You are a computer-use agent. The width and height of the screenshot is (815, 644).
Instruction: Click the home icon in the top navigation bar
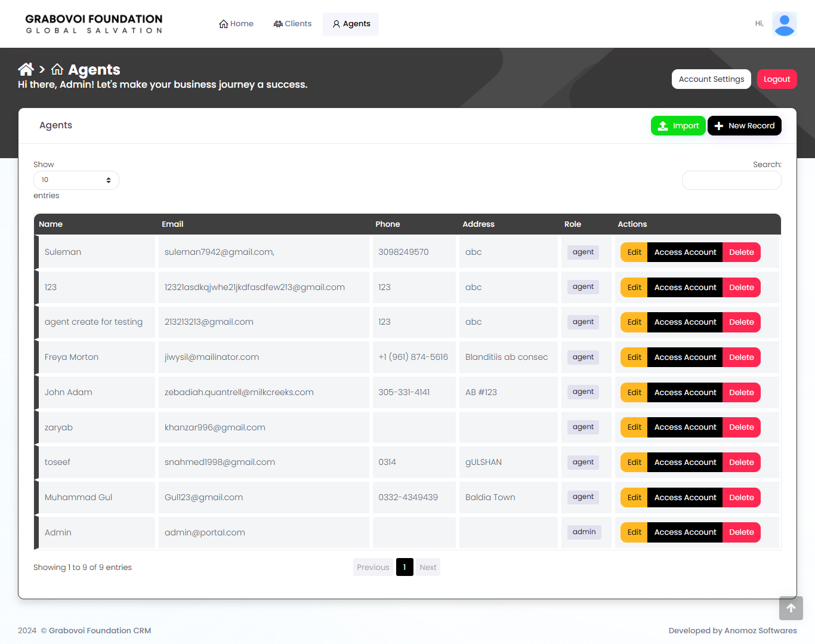tap(223, 23)
